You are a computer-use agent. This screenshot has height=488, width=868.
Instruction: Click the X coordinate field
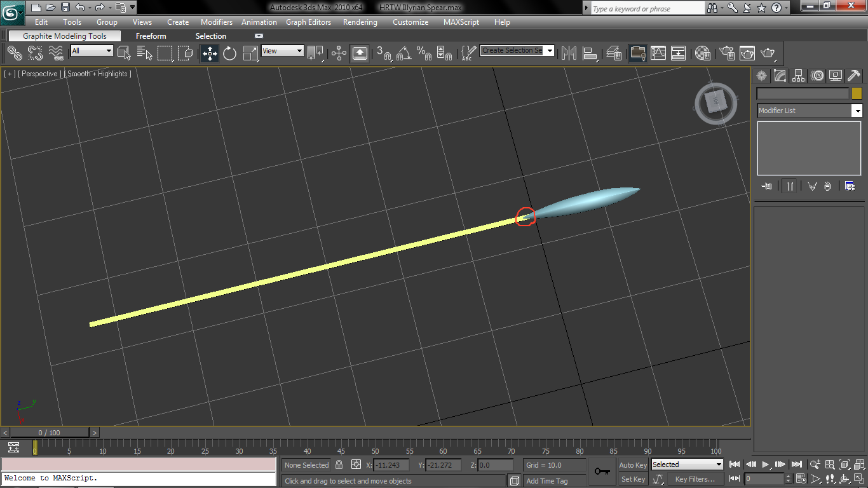391,465
